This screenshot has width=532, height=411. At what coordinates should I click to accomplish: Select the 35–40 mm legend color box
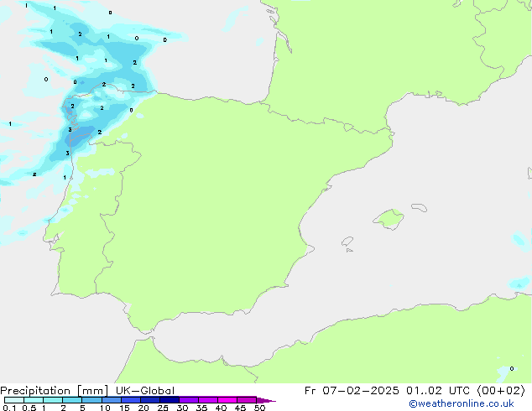click(x=208, y=400)
